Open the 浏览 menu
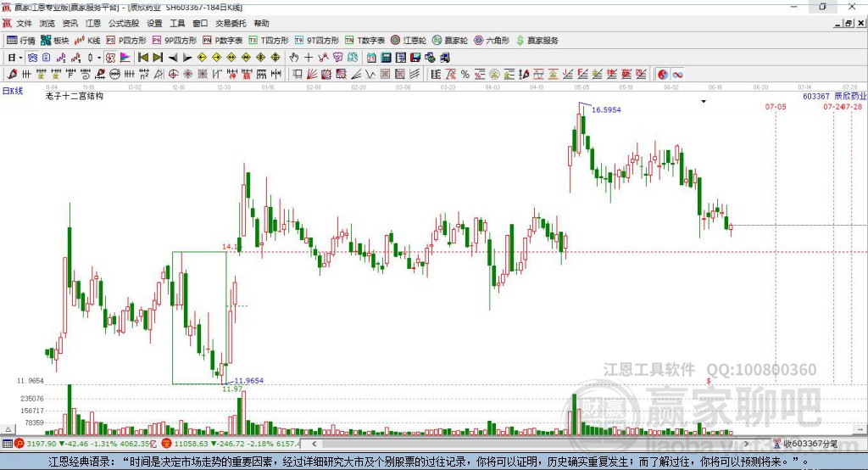The image size is (868, 470). click(47, 23)
